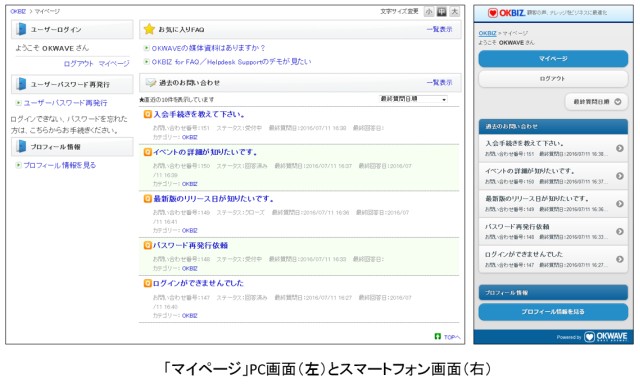Screen dimensions: 640x384
Task: Click OKBIZ category link under ログインができません inquiry
Action: pos(189,315)
